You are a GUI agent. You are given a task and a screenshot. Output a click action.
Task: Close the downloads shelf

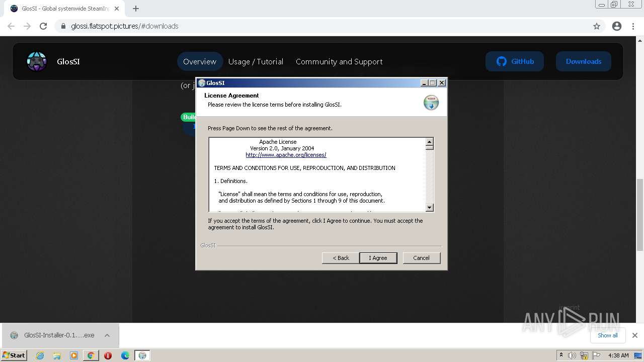[634, 335]
